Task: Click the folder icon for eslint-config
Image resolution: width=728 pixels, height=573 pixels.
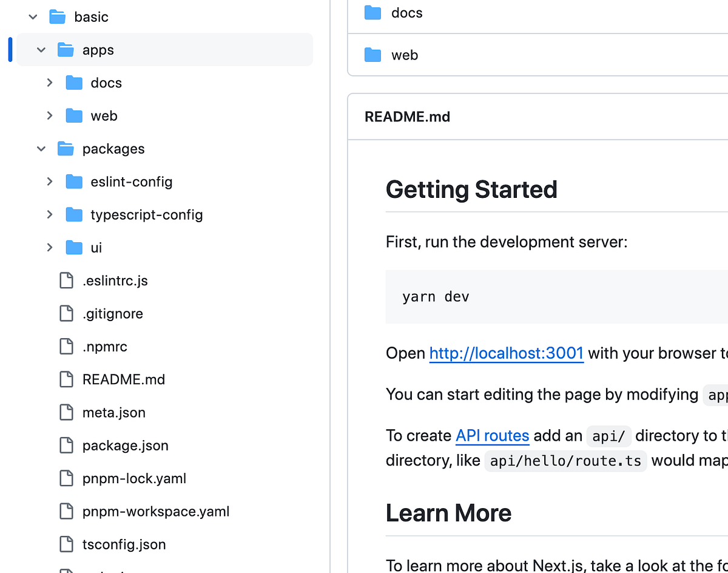Action: (73, 181)
